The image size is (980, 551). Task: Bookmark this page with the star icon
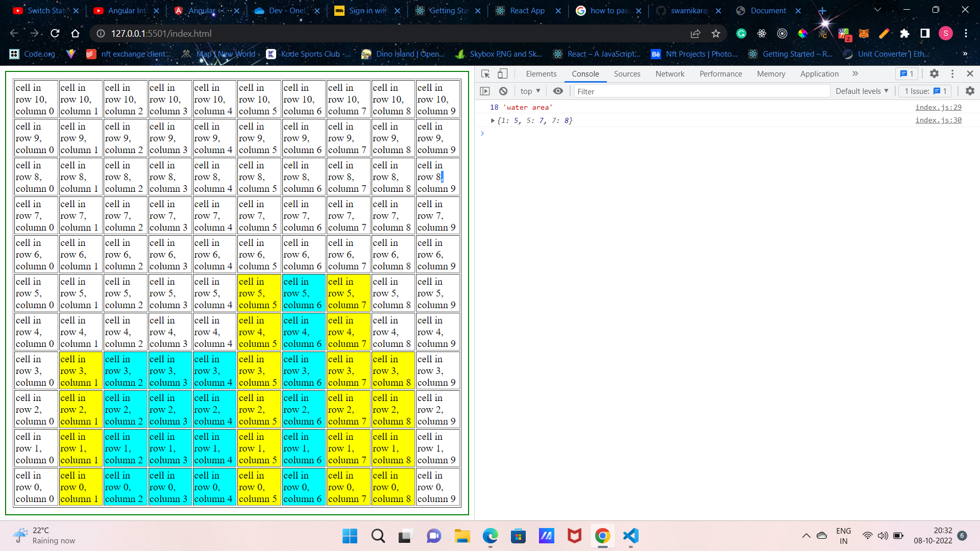point(716,34)
